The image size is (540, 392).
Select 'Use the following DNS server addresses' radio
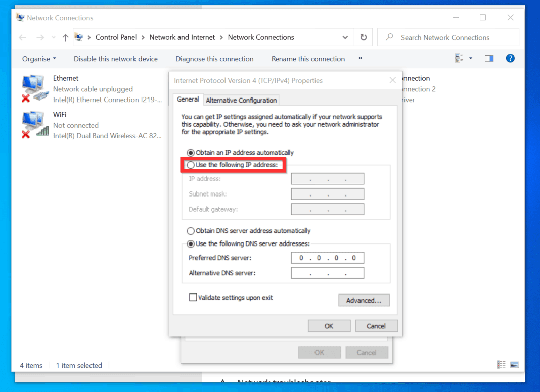coord(191,244)
